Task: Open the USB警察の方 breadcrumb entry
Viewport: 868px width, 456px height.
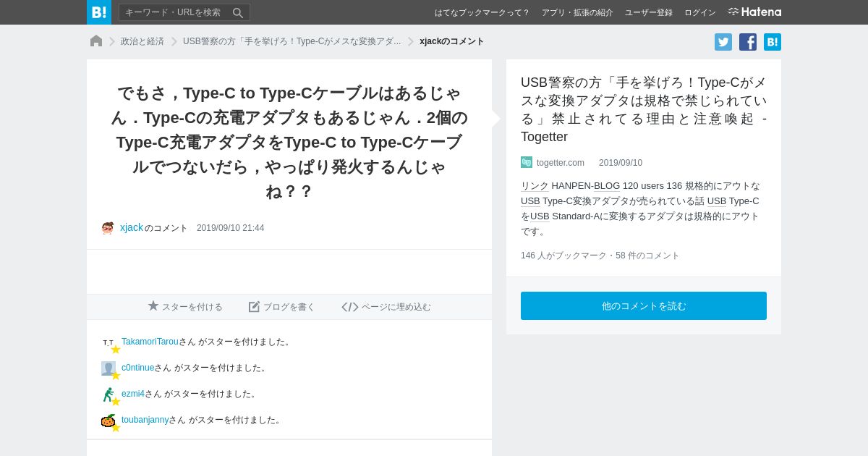Action: click(292, 41)
